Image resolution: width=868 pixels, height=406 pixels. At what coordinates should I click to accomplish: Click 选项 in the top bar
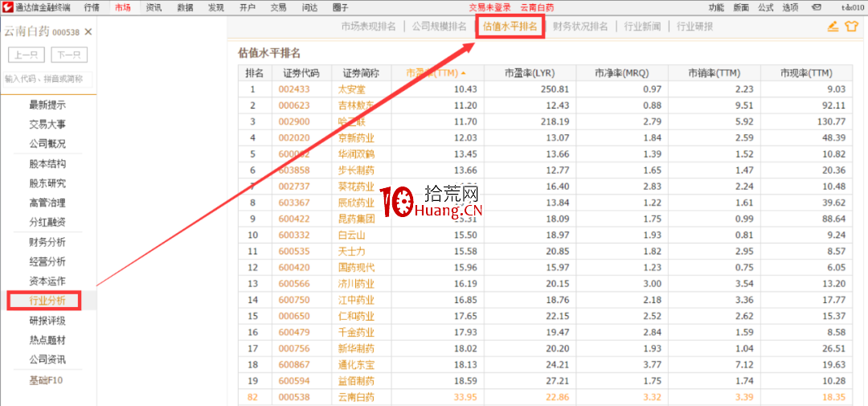(790, 8)
